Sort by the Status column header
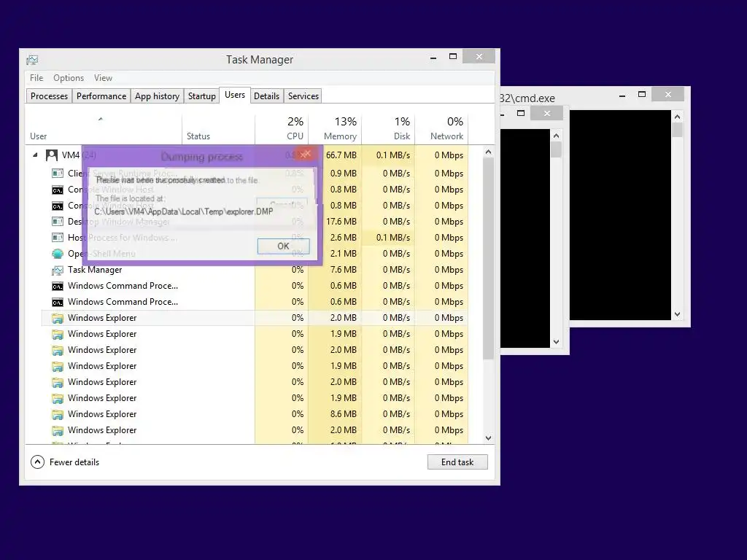The height and width of the screenshot is (560, 747). [218, 130]
